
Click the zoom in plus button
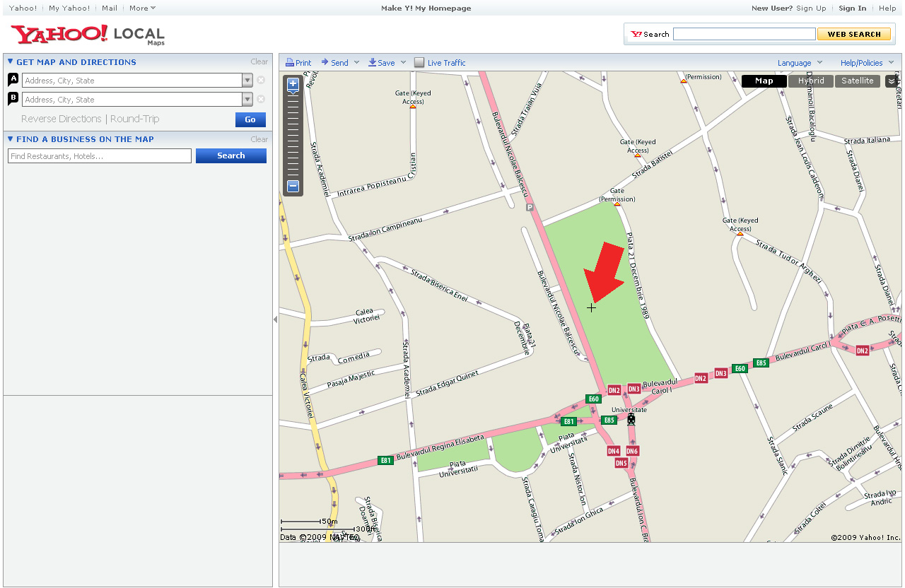pyautogui.click(x=293, y=83)
